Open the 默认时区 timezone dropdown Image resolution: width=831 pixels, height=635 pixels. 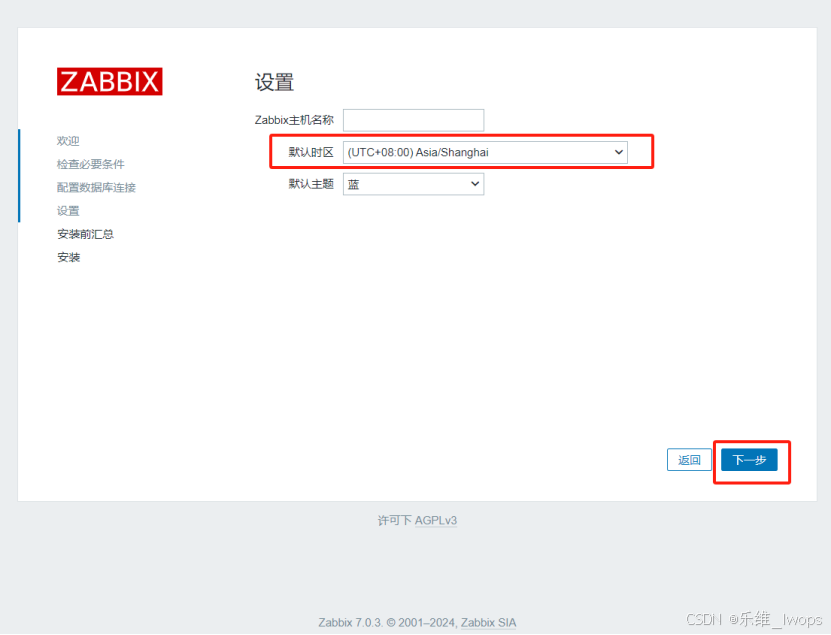pyautogui.click(x=485, y=152)
